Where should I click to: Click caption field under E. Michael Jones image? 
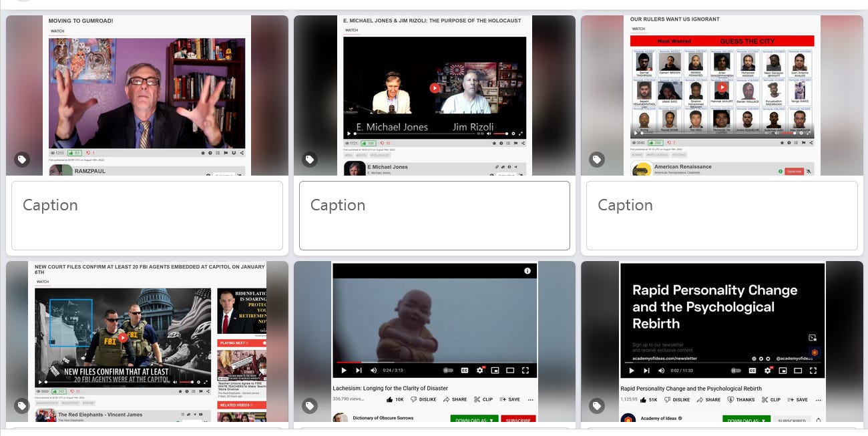[x=435, y=216]
